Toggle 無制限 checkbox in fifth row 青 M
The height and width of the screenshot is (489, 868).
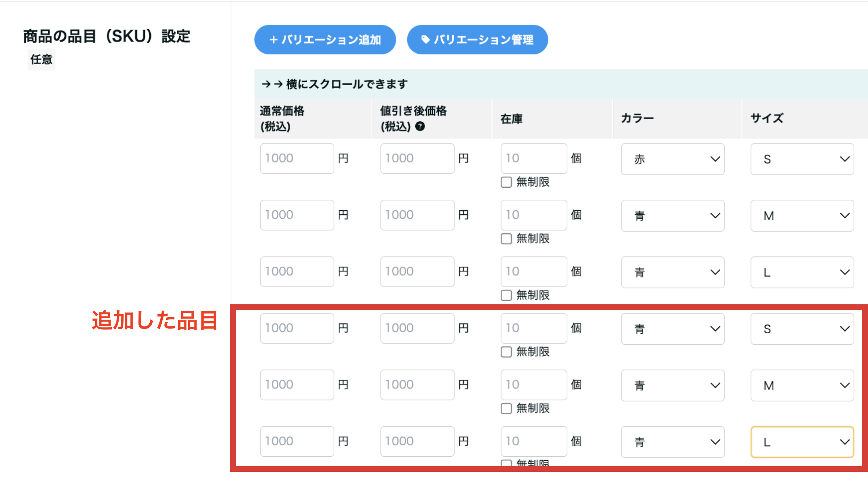pyautogui.click(x=506, y=408)
